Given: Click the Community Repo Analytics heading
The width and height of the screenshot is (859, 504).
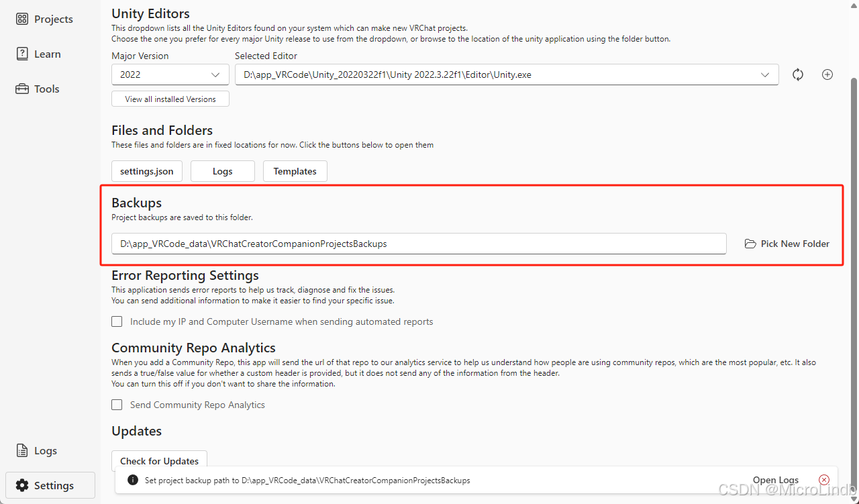Looking at the screenshot, I should click(194, 348).
